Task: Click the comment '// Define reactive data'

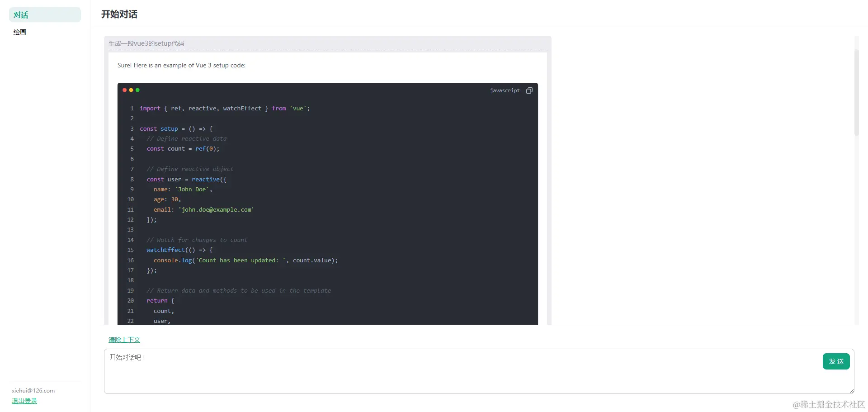Action: tap(187, 139)
